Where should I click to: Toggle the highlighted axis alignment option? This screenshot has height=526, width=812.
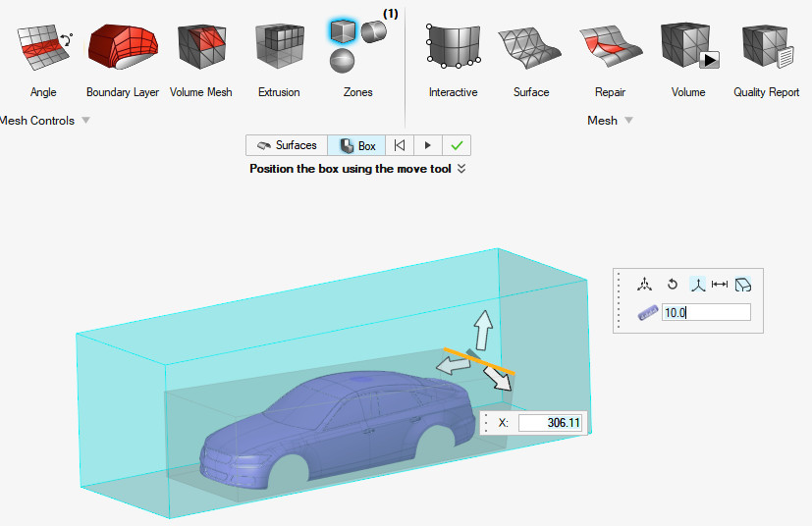click(696, 285)
